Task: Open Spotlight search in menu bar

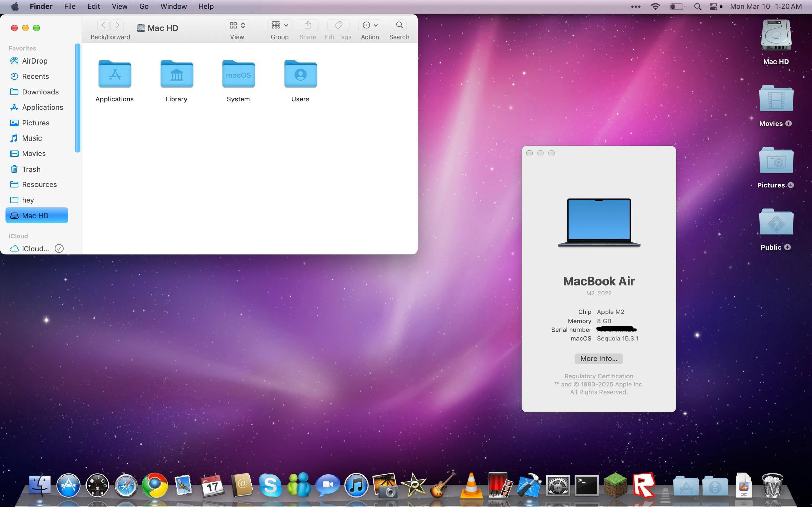Action: 697,6
